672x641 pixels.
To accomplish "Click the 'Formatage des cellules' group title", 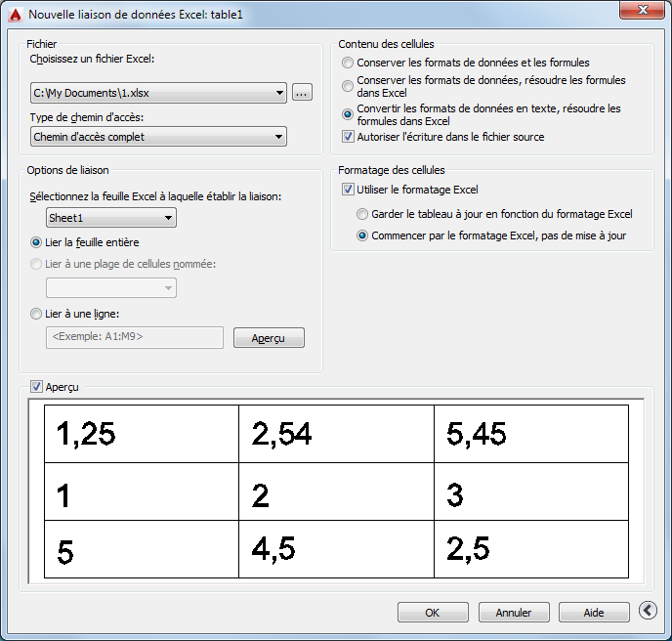I will (x=392, y=170).
